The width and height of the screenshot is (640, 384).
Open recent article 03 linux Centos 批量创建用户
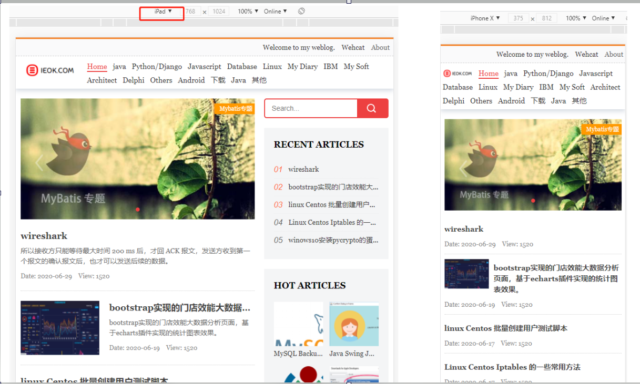point(331,204)
